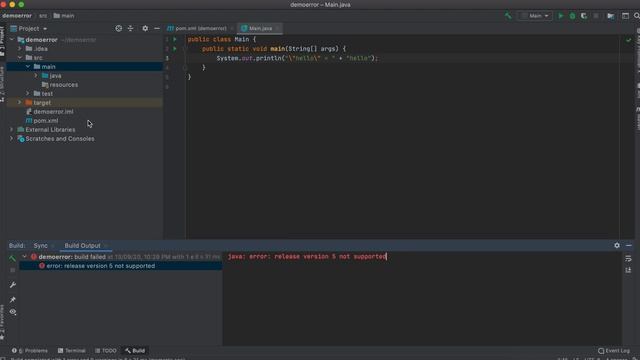Viewport: 640px width, 360px height.
Task: Expand the test folder
Action: 28,93
